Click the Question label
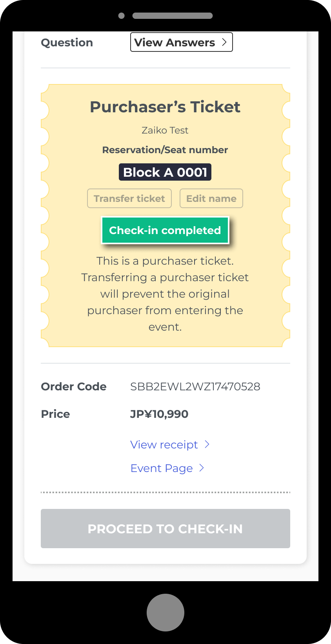Screen dimensions: 331x644 pos(67,42)
